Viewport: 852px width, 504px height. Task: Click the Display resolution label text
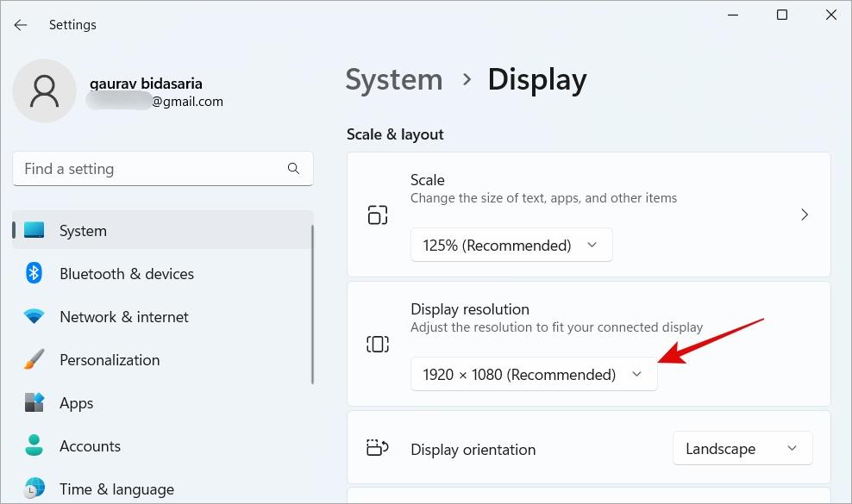(470, 309)
